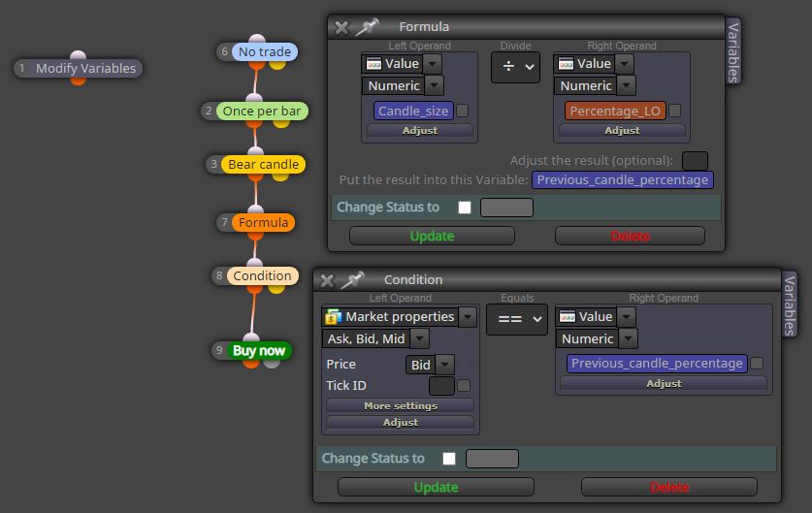
Task: Click the yellow output dot under Condition node
Action: coord(276,288)
